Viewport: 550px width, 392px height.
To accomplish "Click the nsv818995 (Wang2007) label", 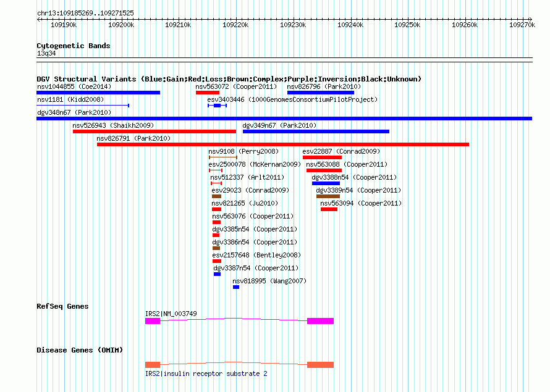I will click(x=269, y=281).
